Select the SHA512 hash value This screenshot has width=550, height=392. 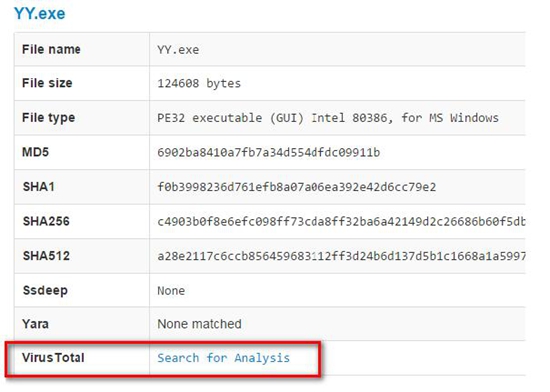(x=341, y=256)
